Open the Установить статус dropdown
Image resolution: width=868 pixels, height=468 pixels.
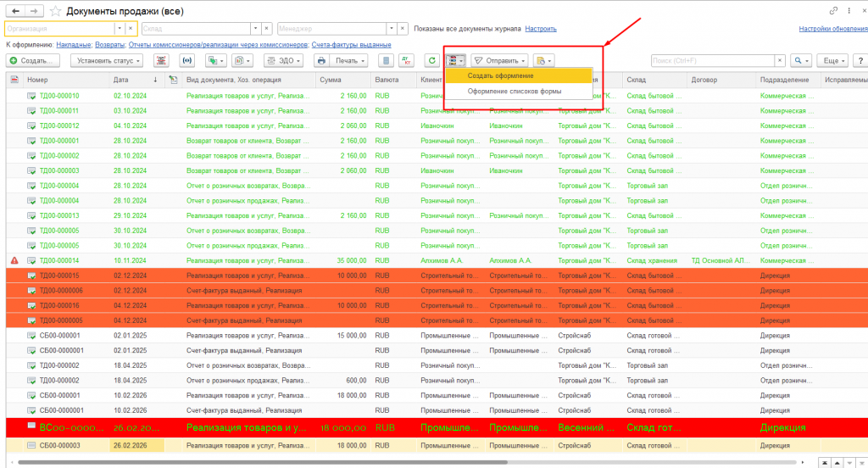click(x=108, y=61)
